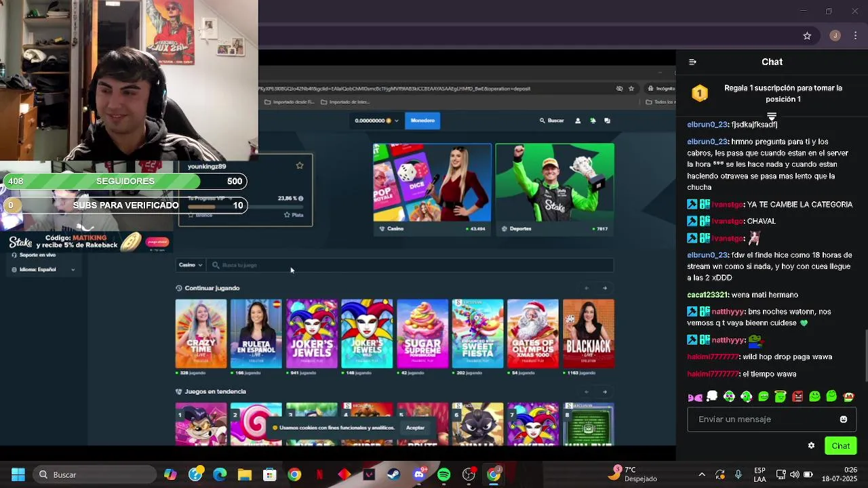Open the Sweet Fiesta game tile
This screenshot has width=868, height=488.
478,333
